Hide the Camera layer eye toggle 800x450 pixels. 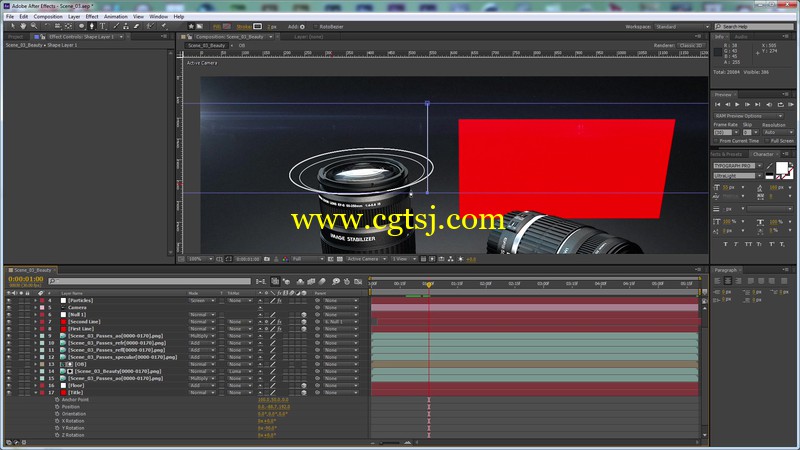[9, 308]
